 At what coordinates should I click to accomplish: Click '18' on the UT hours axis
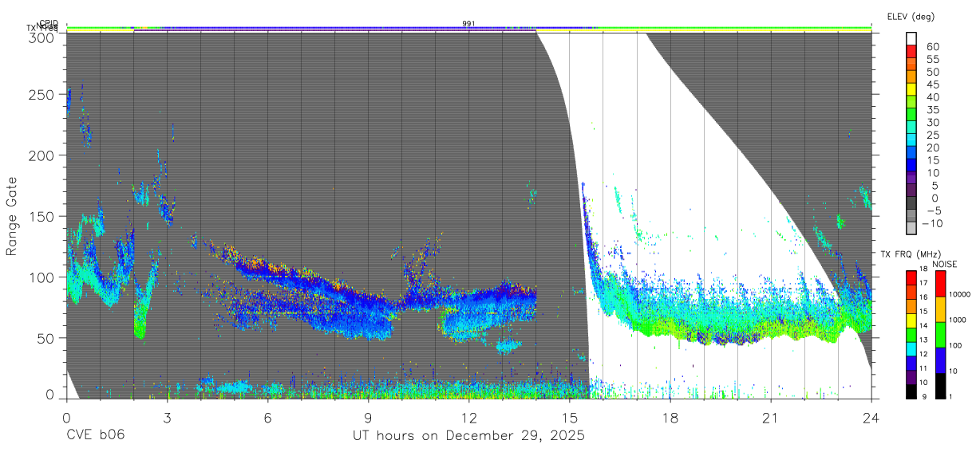670,417
